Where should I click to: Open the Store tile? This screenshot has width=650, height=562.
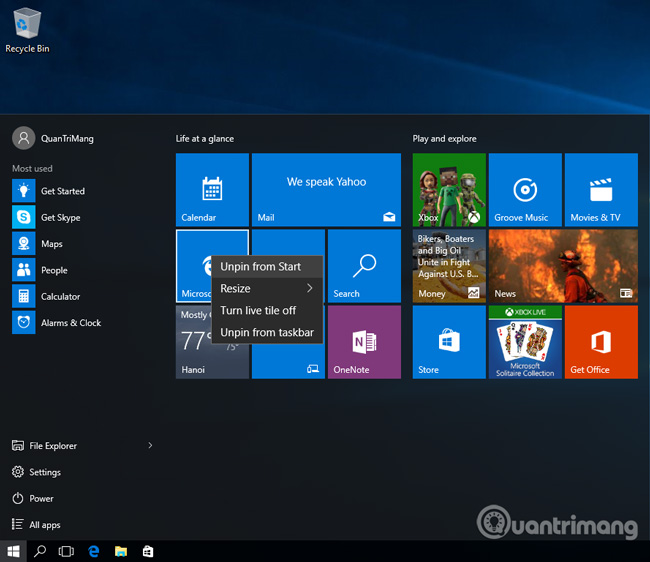449,342
